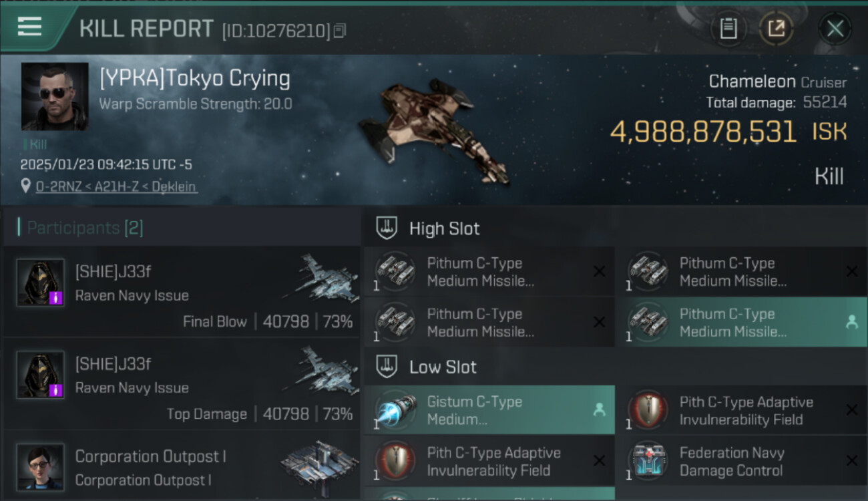Close the kill report window

tap(835, 29)
